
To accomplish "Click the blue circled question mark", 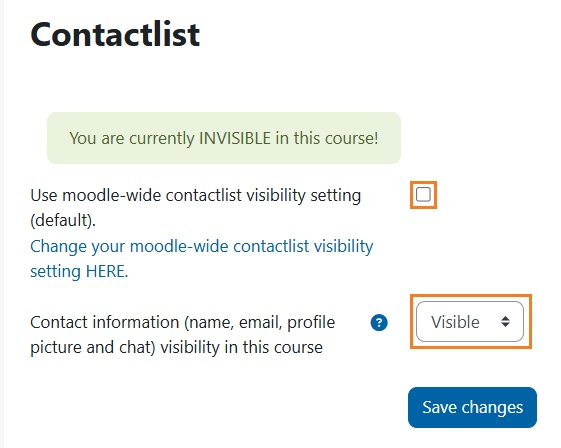I will point(379,323).
